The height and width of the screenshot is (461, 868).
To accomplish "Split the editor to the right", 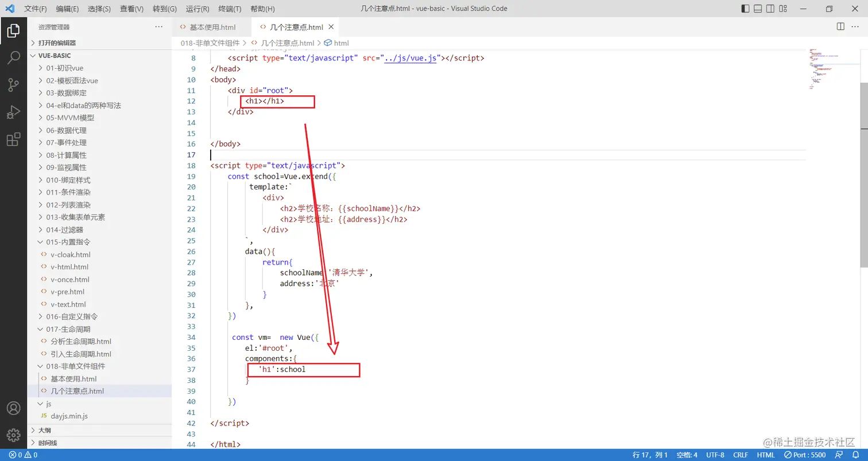I will (x=840, y=26).
